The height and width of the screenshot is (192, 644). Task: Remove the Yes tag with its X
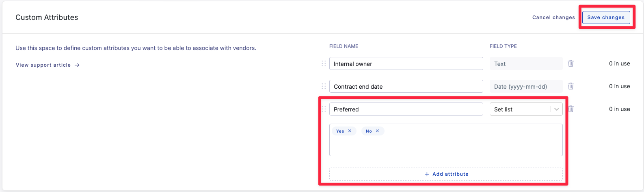[350, 131]
